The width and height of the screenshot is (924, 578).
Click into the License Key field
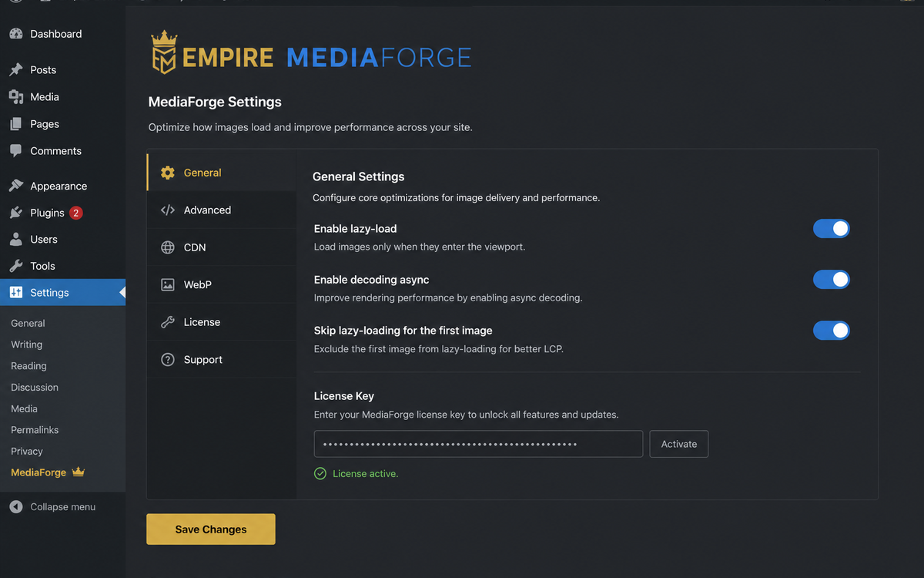[x=478, y=444]
